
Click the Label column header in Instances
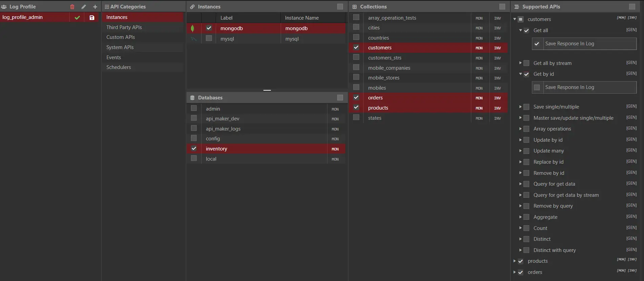227,18
